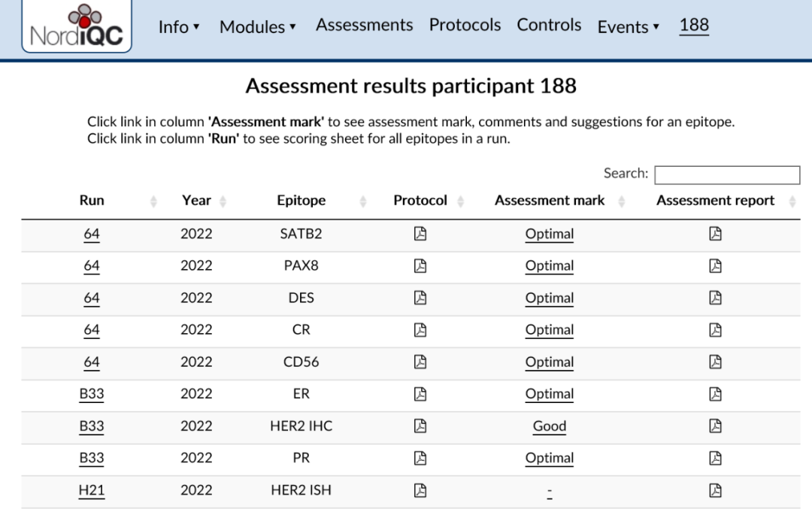Open the HER2 ISH assessment report PDF
Screen dimensions: 812x509
click(715, 490)
